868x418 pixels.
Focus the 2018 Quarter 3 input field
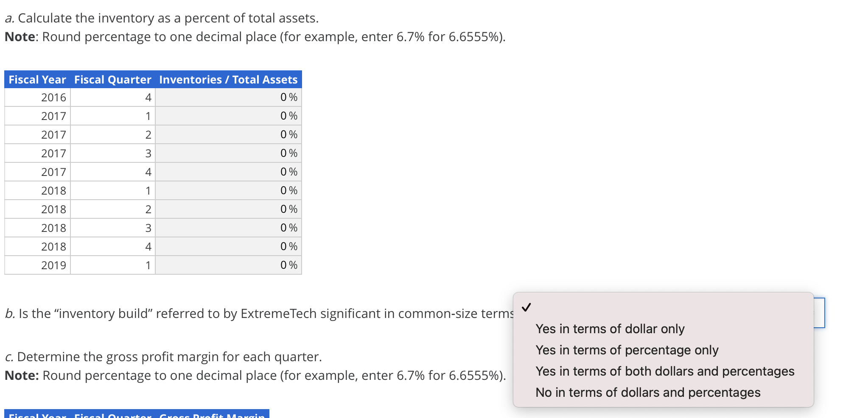click(228, 228)
